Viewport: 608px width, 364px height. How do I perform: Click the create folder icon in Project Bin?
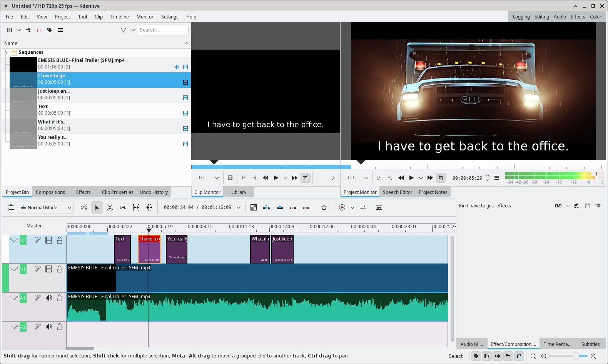(28, 30)
